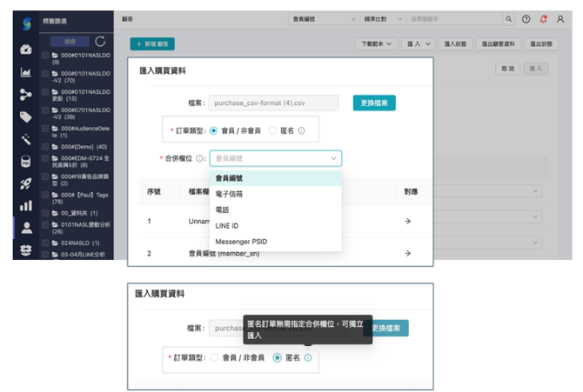This screenshot has height=392, width=583.
Task: Select the 會員 / 非會員 radio in upper dialog
Action: 214,130
